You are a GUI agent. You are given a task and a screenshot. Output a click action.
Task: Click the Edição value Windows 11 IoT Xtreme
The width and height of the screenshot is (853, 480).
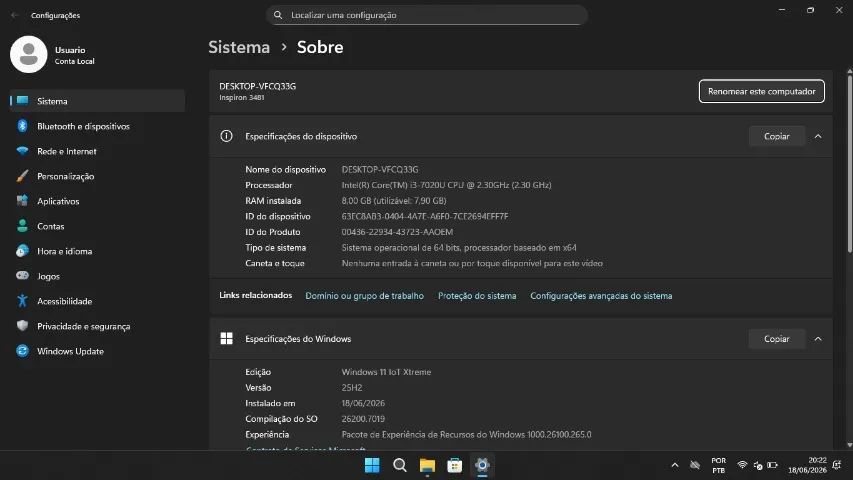[x=386, y=372]
